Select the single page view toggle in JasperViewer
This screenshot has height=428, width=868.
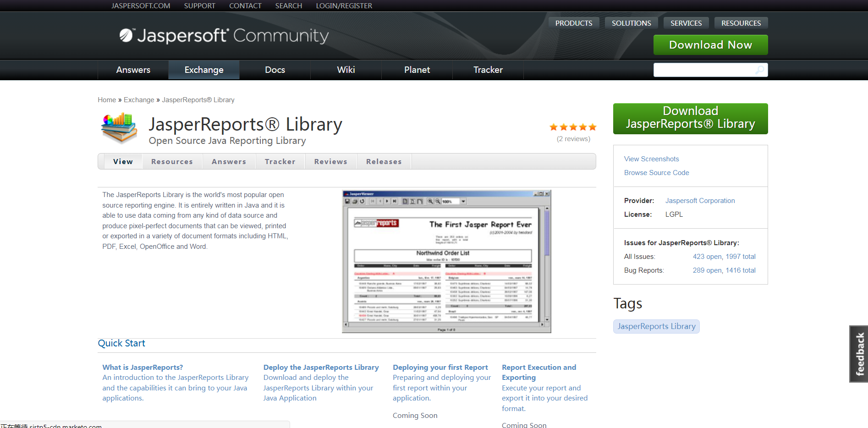coord(405,201)
